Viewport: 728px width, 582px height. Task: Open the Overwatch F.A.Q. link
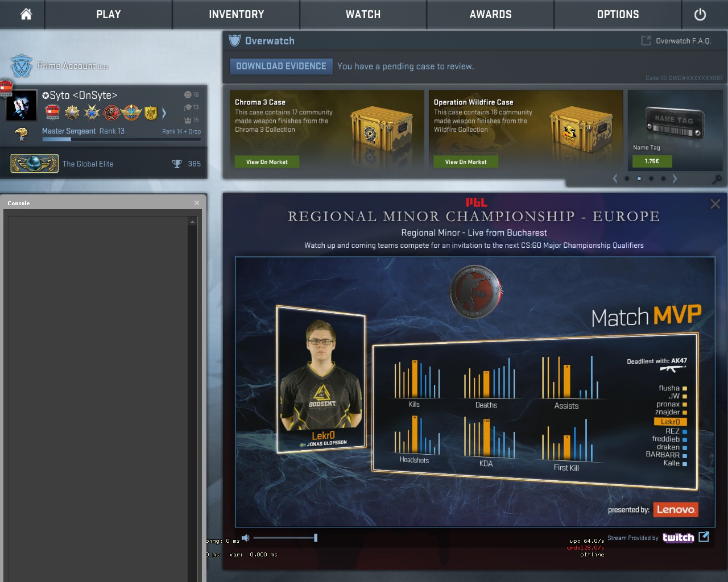click(x=683, y=41)
